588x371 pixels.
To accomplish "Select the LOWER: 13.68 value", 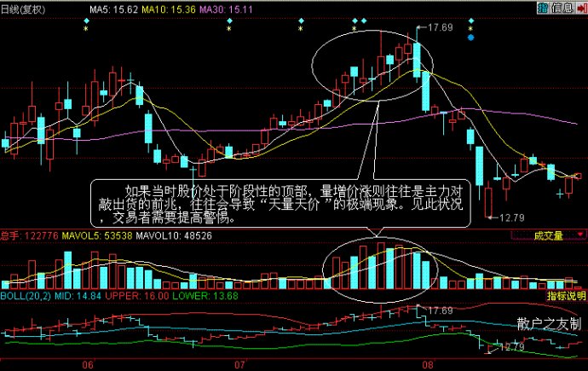I will pyautogui.click(x=205, y=296).
